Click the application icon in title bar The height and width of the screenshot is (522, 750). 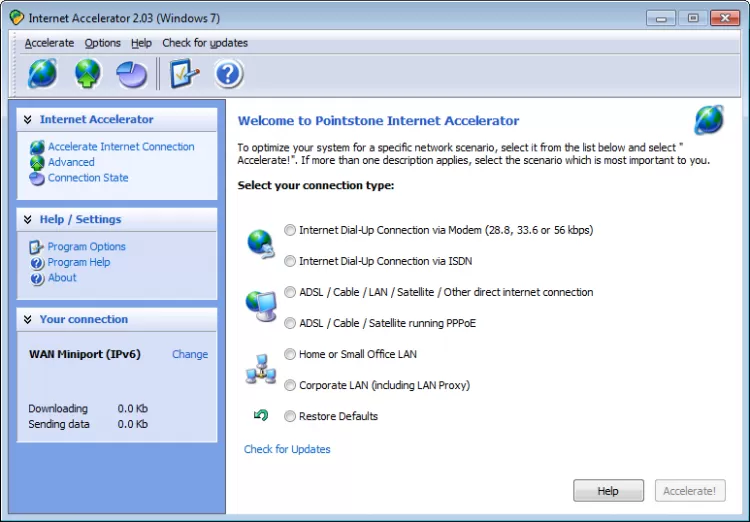pyautogui.click(x=17, y=18)
